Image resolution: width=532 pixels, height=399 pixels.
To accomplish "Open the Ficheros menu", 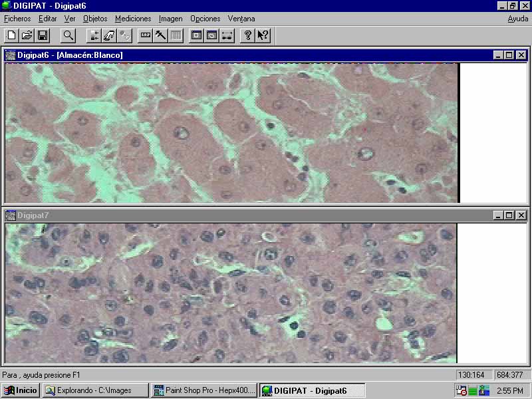I will (x=17, y=19).
